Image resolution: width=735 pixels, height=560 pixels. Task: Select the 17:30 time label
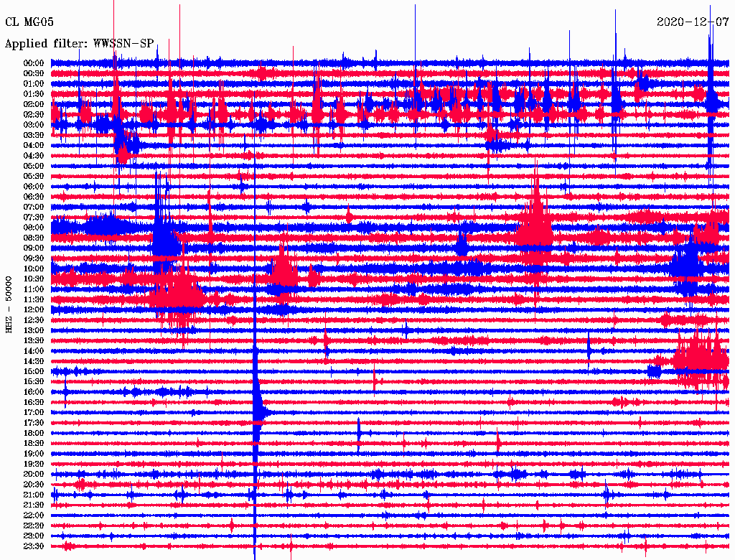(x=33, y=423)
